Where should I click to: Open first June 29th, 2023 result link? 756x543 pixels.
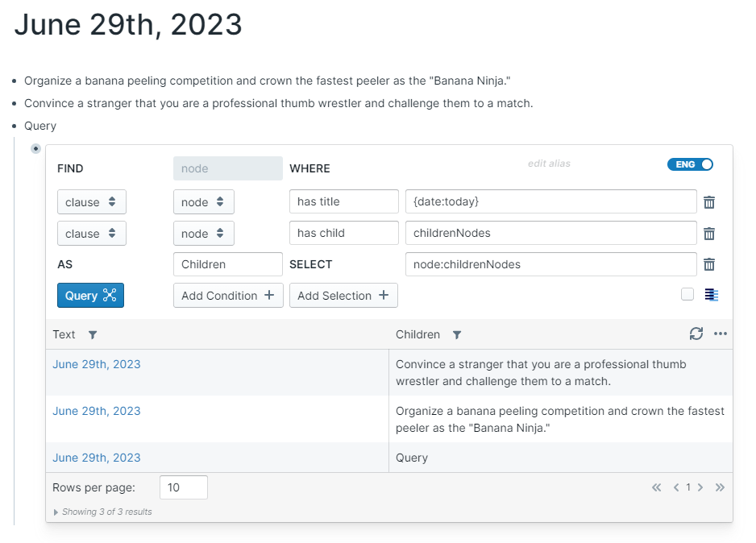[x=97, y=364]
